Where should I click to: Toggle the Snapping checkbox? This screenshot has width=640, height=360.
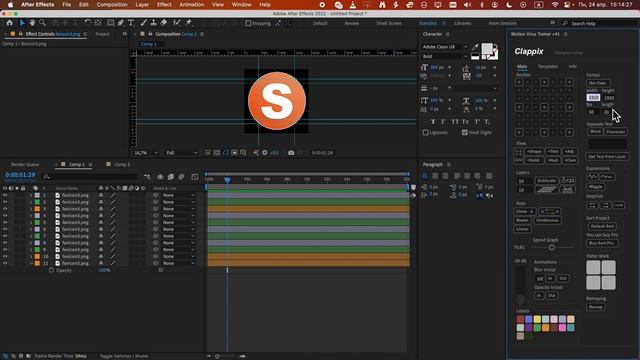tap(248, 23)
